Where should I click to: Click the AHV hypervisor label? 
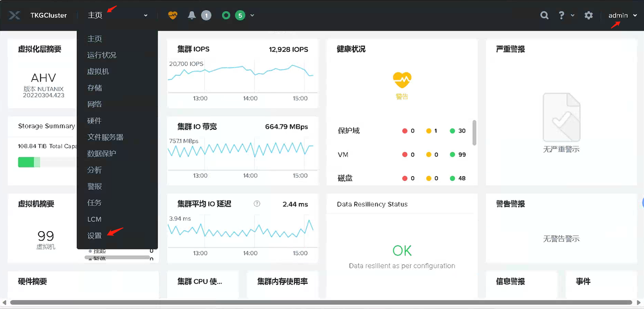44,78
